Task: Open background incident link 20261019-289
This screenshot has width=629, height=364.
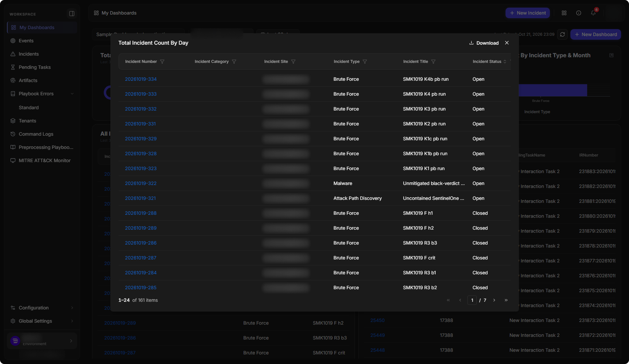Action: pos(120,323)
